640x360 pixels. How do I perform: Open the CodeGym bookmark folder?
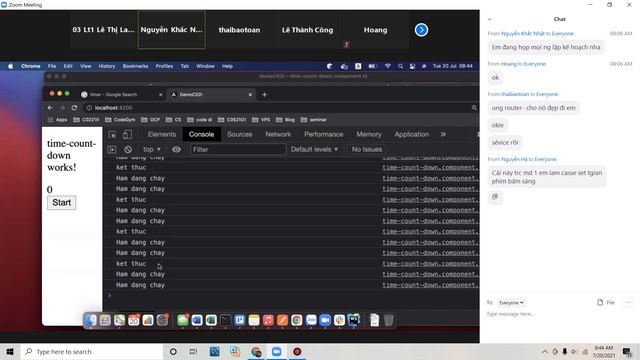pos(120,120)
